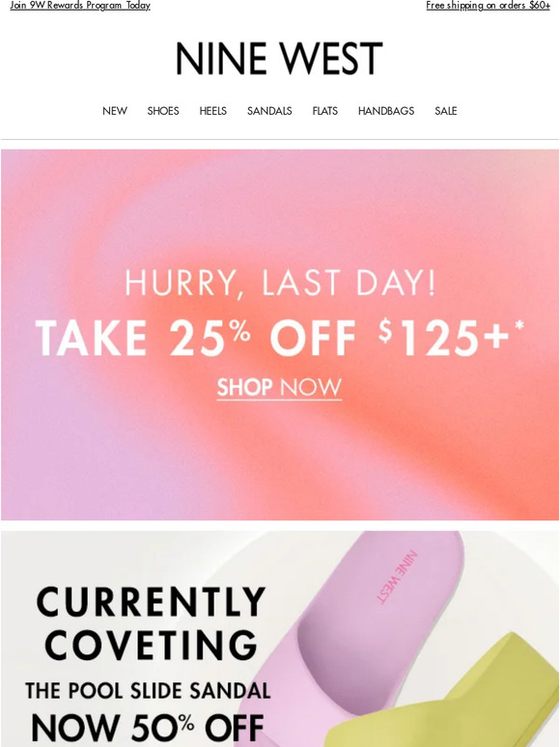Click THE POOL SLIDE SANDAL text
560x747 pixels.
(148, 691)
